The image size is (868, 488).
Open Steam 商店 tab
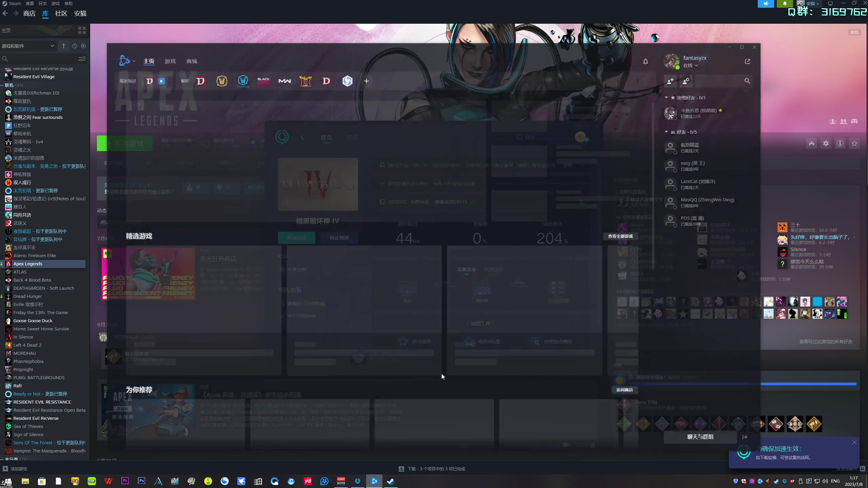coord(29,13)
